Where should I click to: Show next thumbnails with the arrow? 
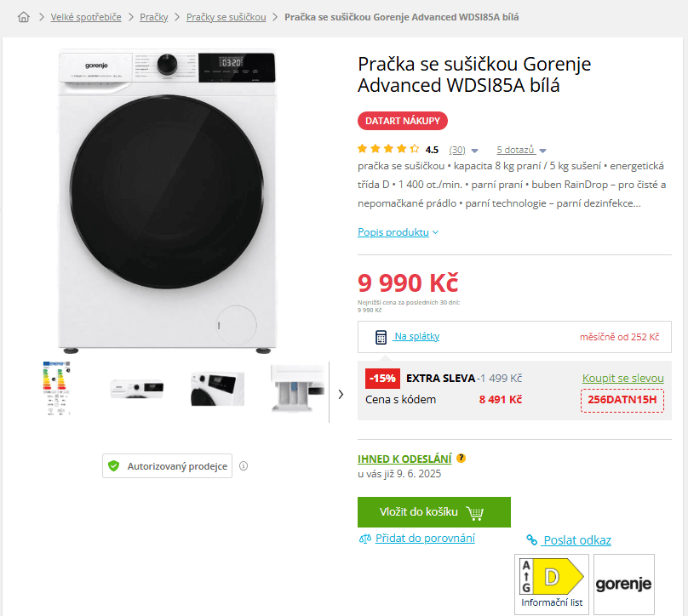click(x=341, y=394)
